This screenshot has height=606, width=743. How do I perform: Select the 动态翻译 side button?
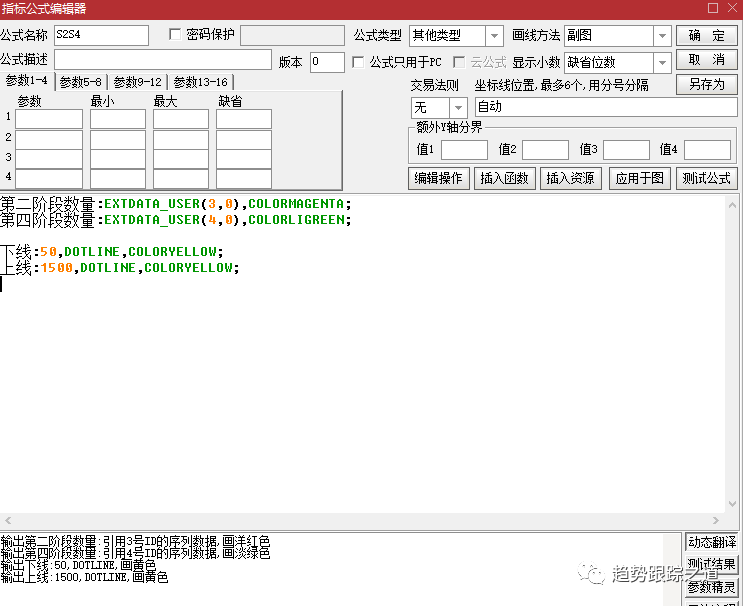(x=711, y=542)
